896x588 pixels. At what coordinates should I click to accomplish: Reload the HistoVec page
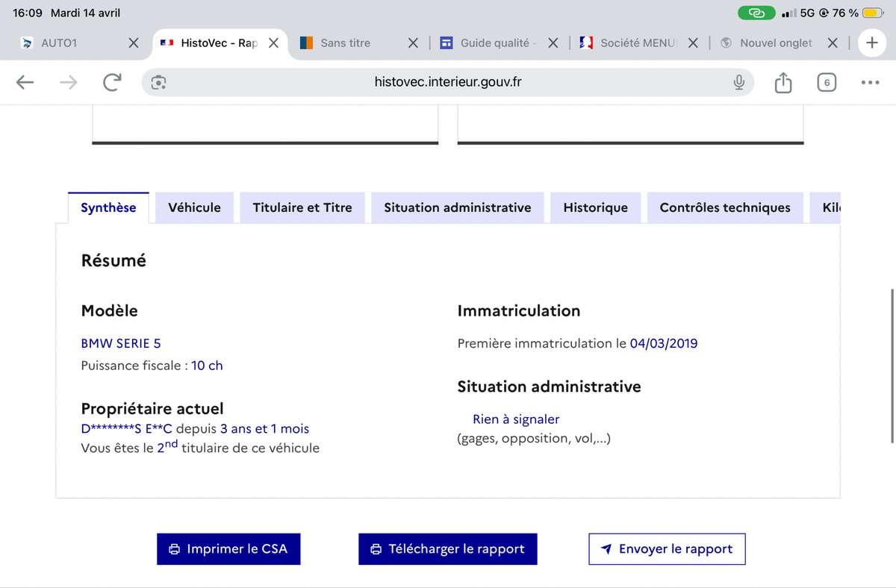[112, 82]
